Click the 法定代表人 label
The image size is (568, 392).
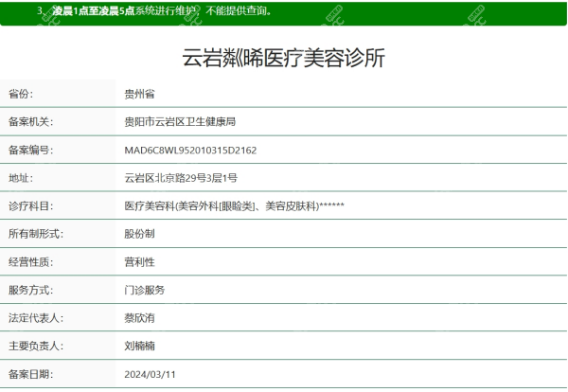tap(36, 318)
